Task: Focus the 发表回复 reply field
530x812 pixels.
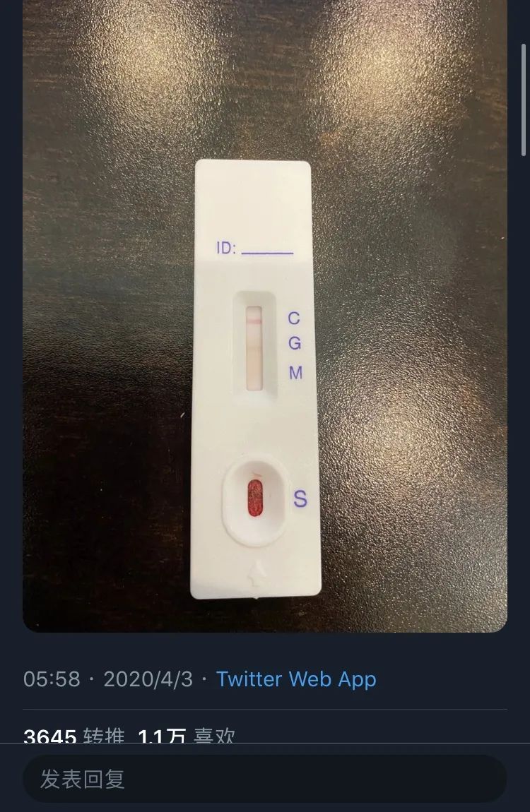Action: pyautogui.click(x=264, y=779)
